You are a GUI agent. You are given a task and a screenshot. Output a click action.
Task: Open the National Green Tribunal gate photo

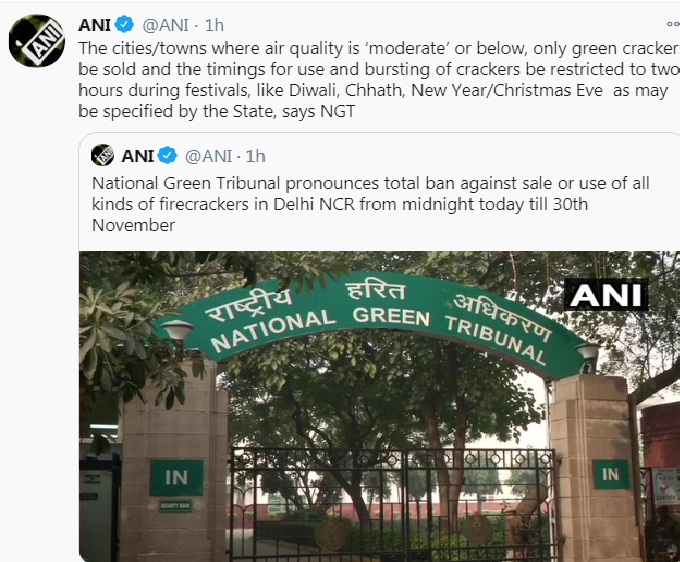tap(379, 406)
